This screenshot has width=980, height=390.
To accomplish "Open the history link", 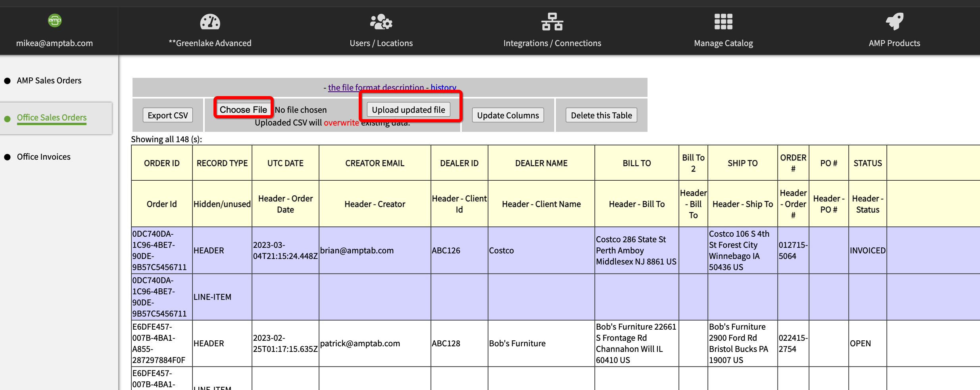I will click(x=443, y=87).
